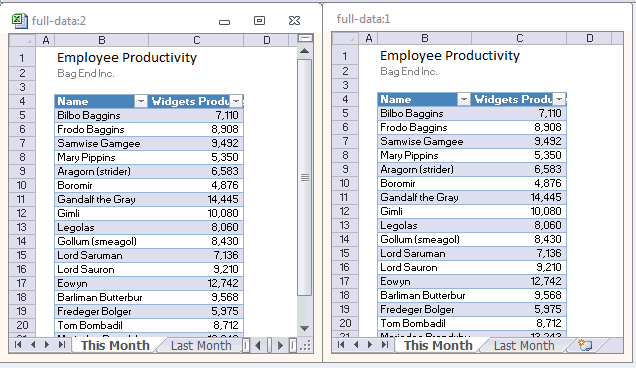Go to previous sheet in full-data:2
Screen dimensions: 636x368
(x=33, y=345)
